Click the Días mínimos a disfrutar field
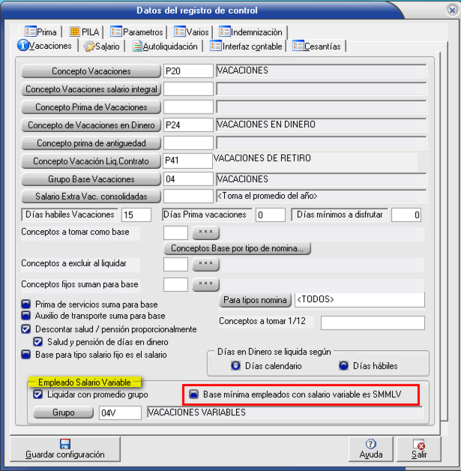Image resolution: width=461 pixels, height=471 pixels. tap(406, 215)
